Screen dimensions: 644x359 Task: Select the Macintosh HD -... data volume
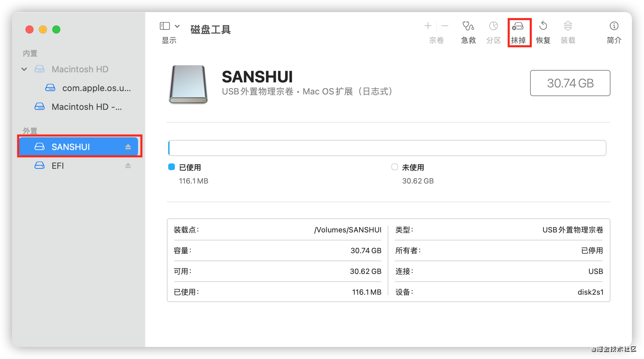[78, 107]
